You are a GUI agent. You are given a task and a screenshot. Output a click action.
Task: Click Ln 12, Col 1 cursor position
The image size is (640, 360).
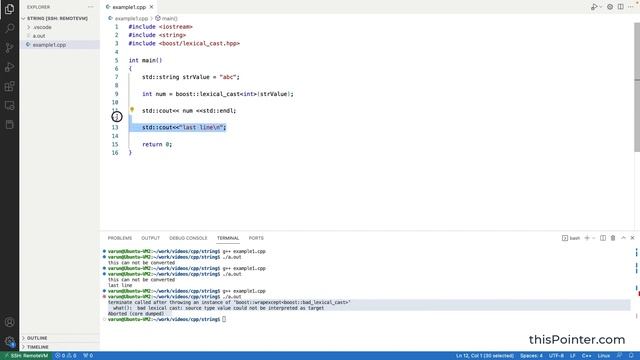pyautogui.click(x=484, y=356)
